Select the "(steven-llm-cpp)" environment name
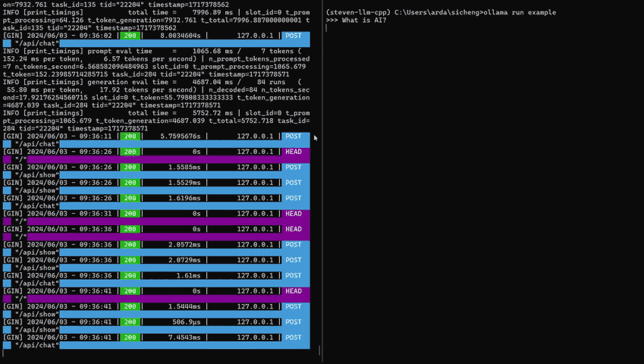Viewport: 644px width, 364px height. 358,12
